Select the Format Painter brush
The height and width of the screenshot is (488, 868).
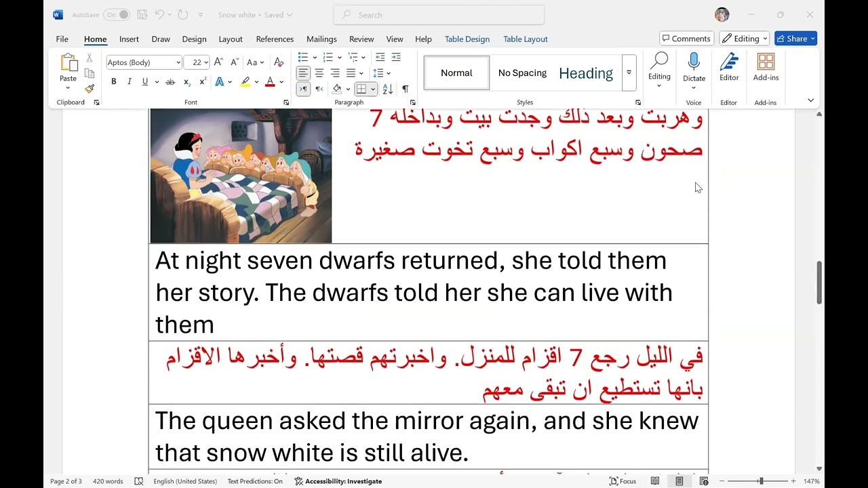tap(89, 89)
